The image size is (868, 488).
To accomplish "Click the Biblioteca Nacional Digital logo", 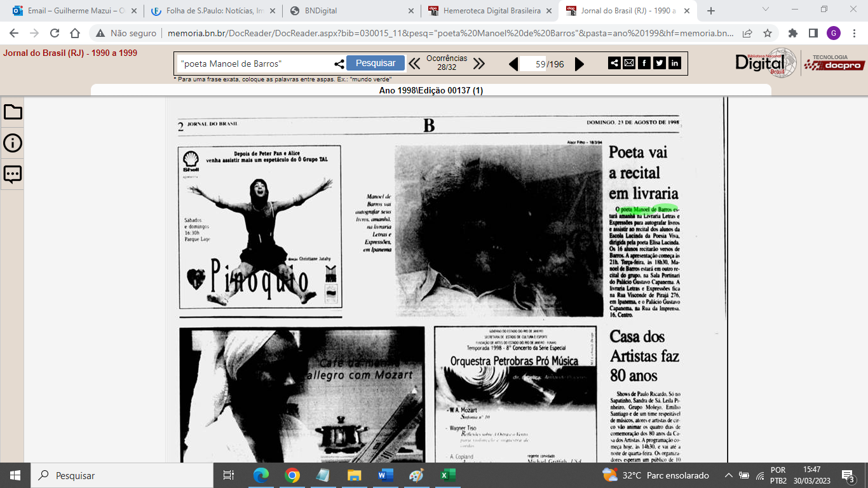I will pyautogui.click(x=766, y=62).
